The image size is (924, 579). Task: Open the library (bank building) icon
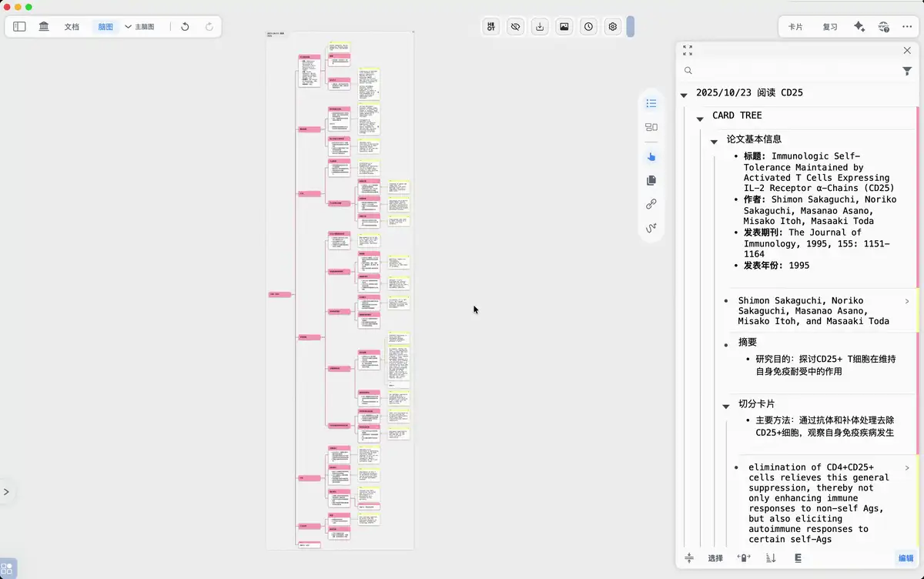pyautogui.click(x=44, y=26)
